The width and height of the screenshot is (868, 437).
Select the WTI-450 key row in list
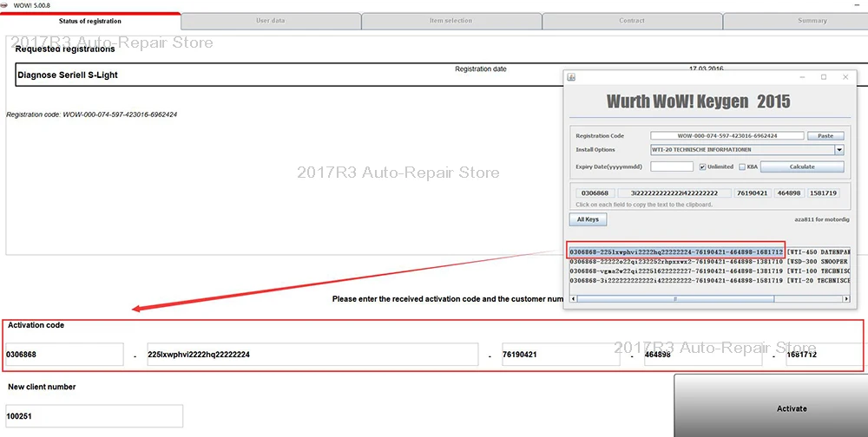tap(710, 252)
